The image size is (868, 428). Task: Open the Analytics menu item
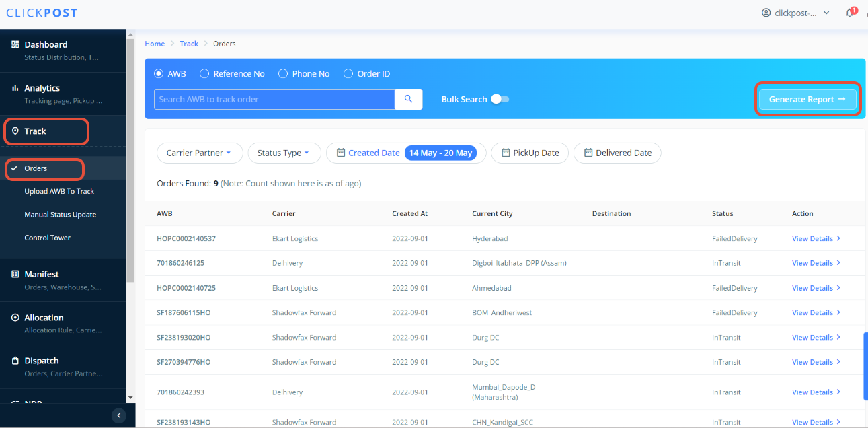pyautogui.click(x=63, y=94)
